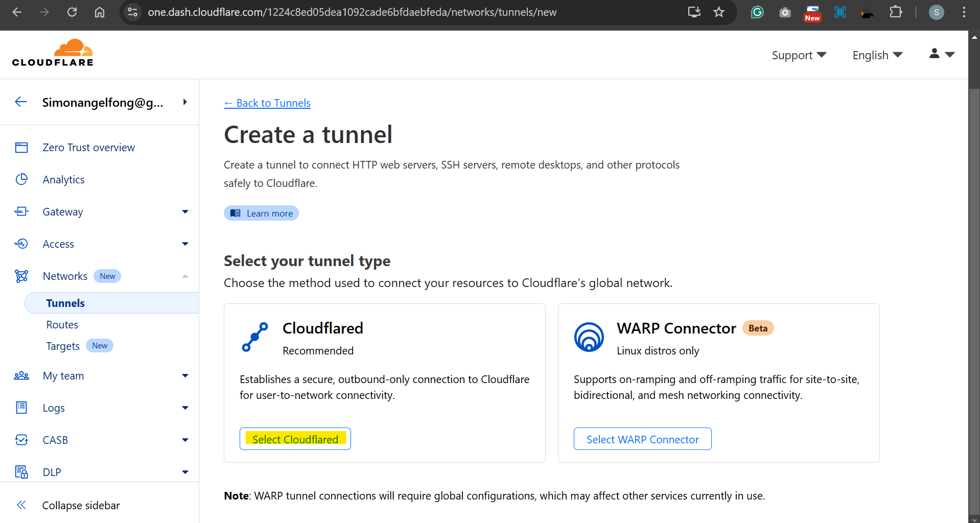Expand the Logs menu chevron
This screenshot has width=980, height=523.
pos(185,408)
